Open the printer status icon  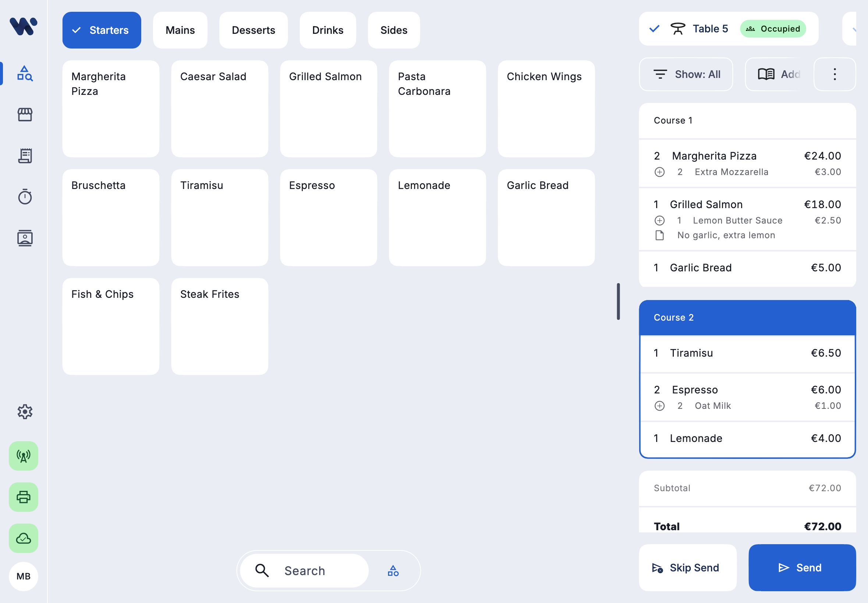pos(23,497)
